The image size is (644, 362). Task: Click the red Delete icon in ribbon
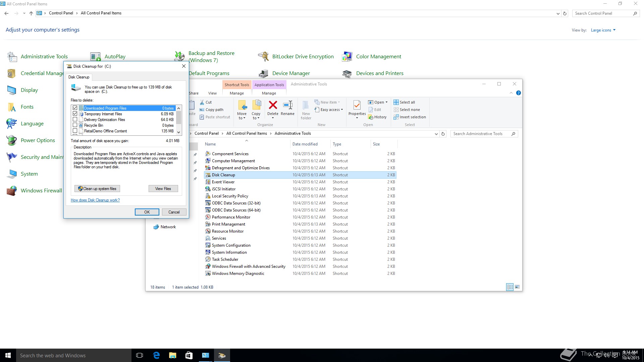[x=273, y=105]
